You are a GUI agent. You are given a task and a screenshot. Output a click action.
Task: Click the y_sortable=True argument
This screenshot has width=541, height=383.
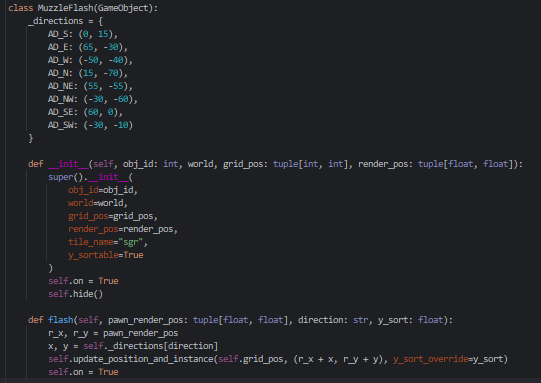pyautogui.click(x=106, y=255)
